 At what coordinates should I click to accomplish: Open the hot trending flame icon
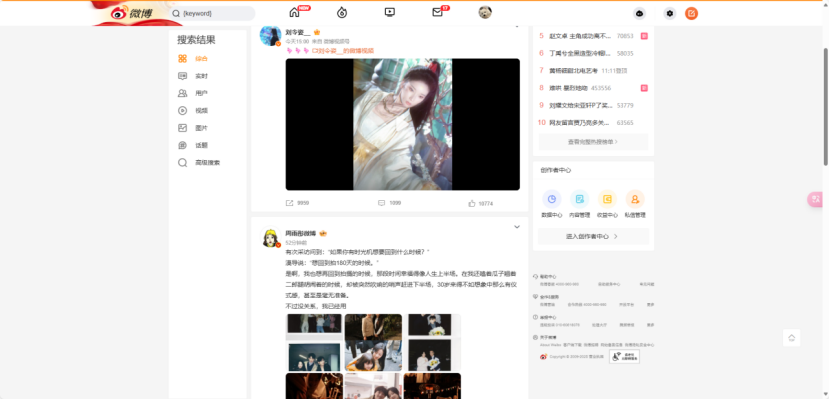[x=342, y=13]
